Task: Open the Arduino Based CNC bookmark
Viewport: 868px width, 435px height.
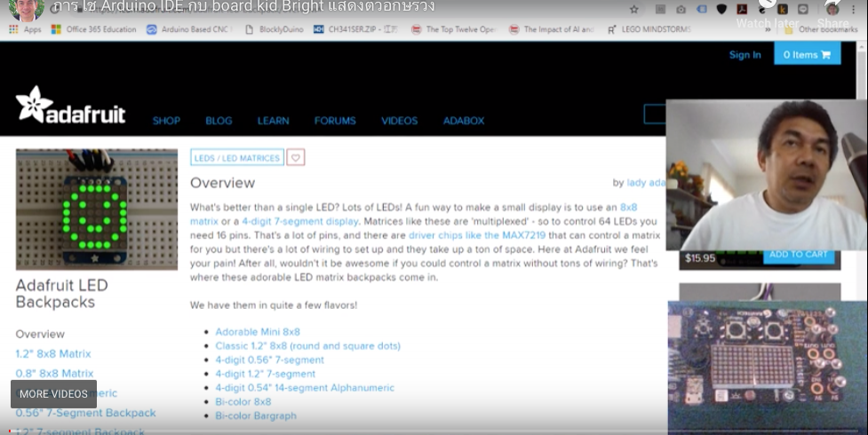Action: 189,29
